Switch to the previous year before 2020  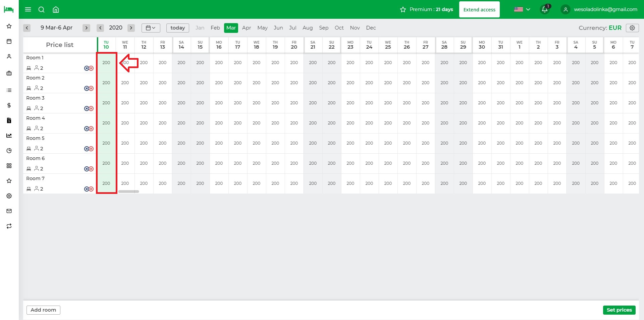(x=100, y=28)
